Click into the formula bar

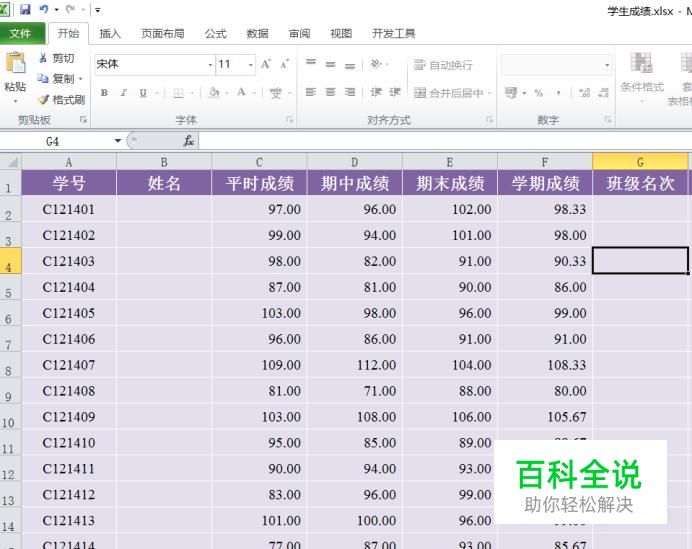[x=445, y=141]
